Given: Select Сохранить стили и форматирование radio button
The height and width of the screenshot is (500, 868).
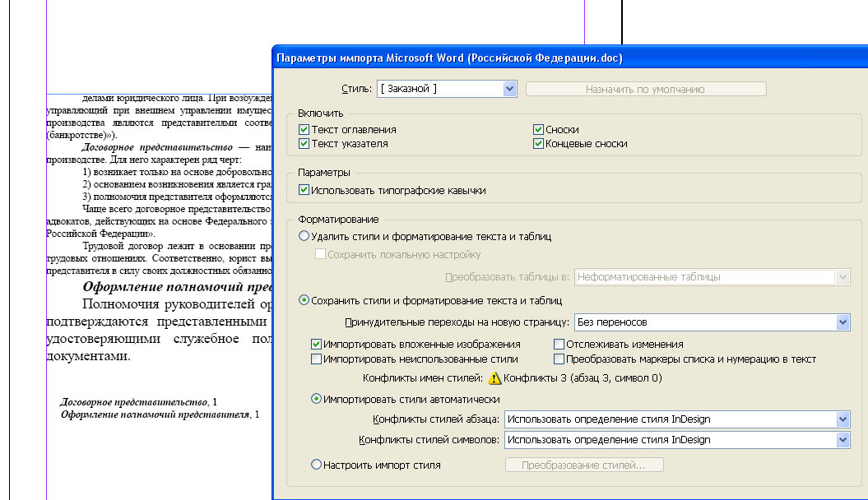Looking at the screenshot, I should pyautogui.click(x=304, y=300).
